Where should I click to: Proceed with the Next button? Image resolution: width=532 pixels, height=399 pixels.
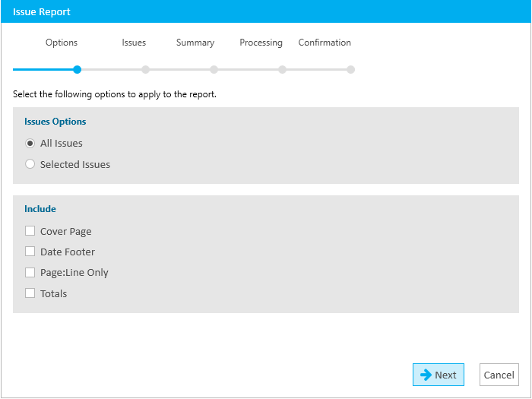(439, 375)
